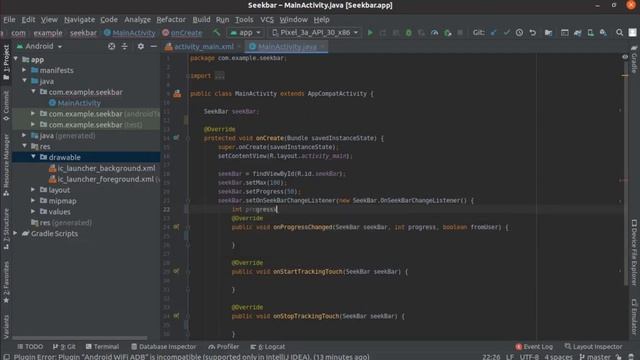
Task: Open the Project tool window strip button
Action: pos(6,62)
